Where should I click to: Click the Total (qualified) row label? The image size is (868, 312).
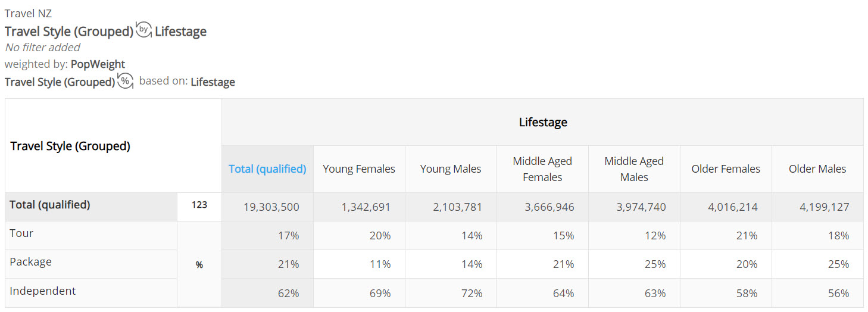click(x=50, y=205)
